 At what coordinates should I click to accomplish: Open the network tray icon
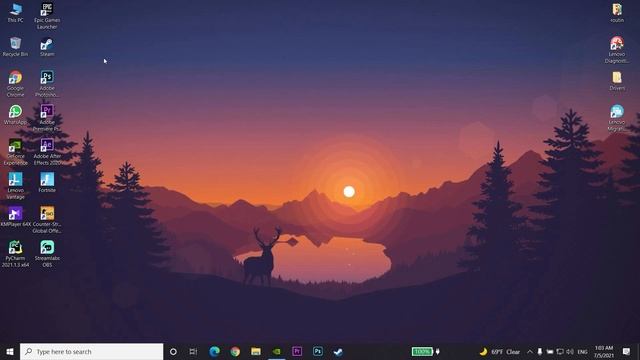pyautogui.click(x=560, y=351)
